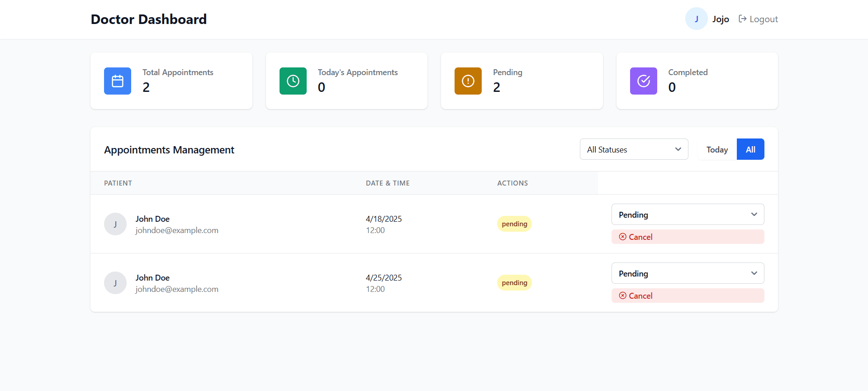Click the Appointments Management heading
868x391 pixels.
tap(169, 150)
